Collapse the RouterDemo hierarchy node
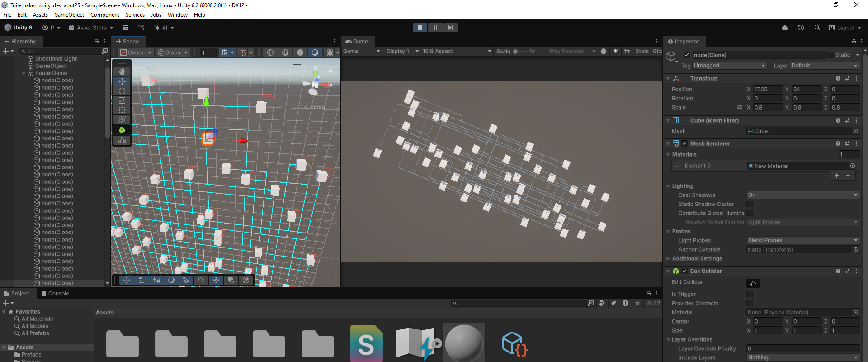Image resolution: width=868 pixels, height=362 pixels. pos(24,73)
